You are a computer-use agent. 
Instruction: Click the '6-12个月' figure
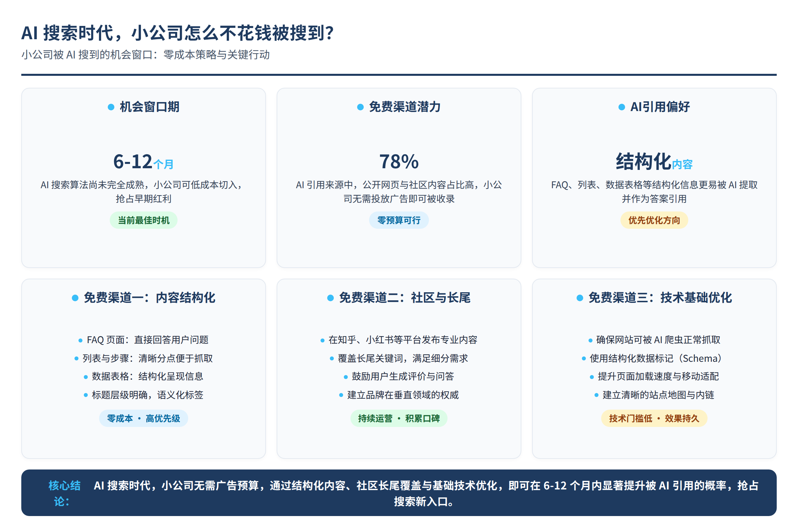pyautogui.click(x=144, y=162)
